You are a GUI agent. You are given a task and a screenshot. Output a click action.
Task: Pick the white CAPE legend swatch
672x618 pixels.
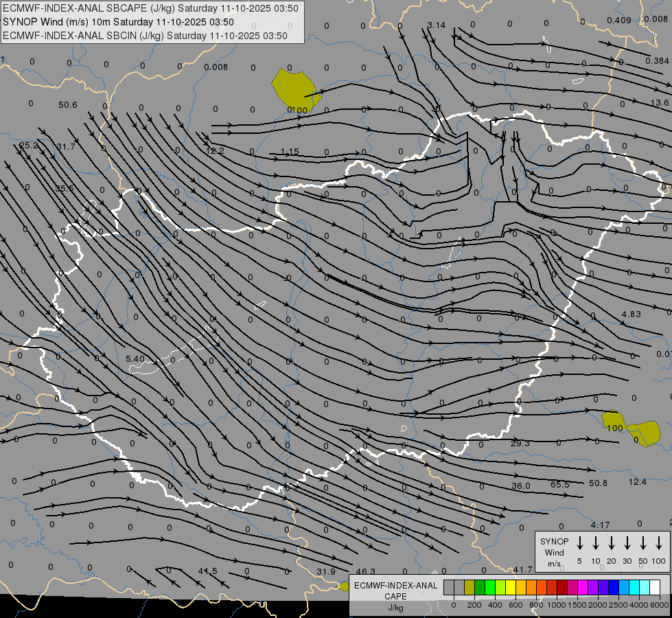click(x=654, y=587)
